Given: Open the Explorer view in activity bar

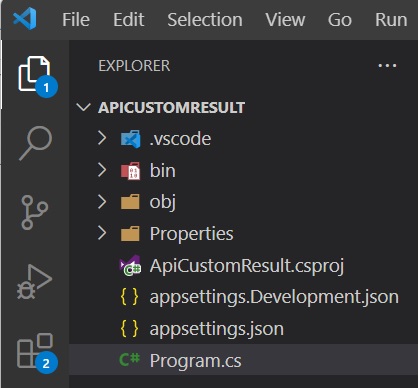Looking at the screenshot, I should 35,75.
